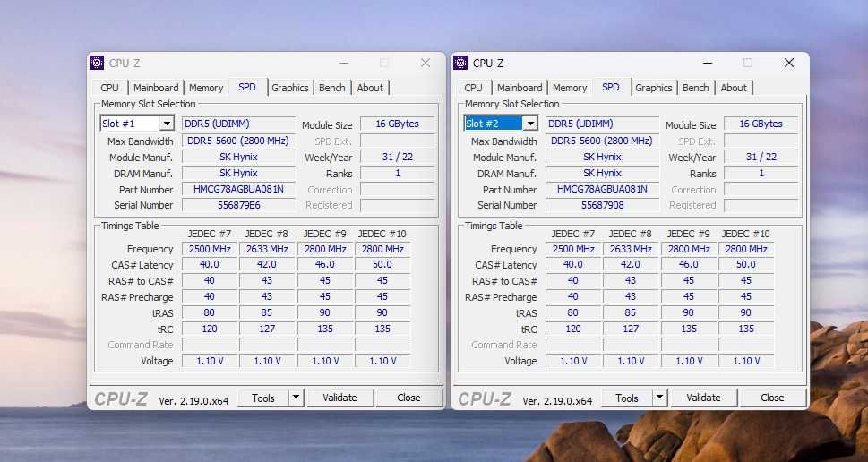Click the CPU-Z app icon in right window title bar
Screen dimensions: 868x462
point(460,63)
